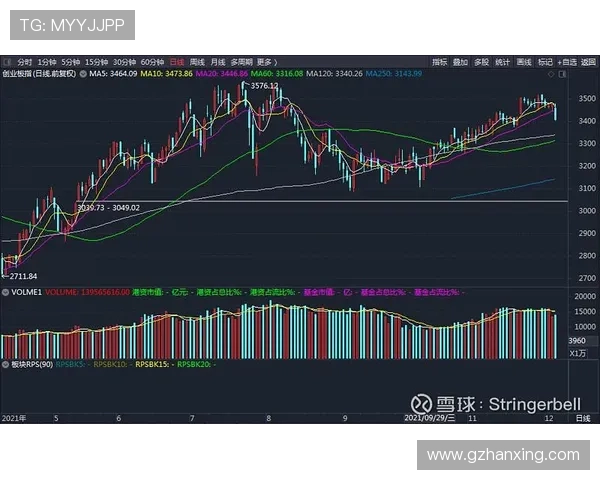Switch to the 周线 weekly period

(197, 61)
